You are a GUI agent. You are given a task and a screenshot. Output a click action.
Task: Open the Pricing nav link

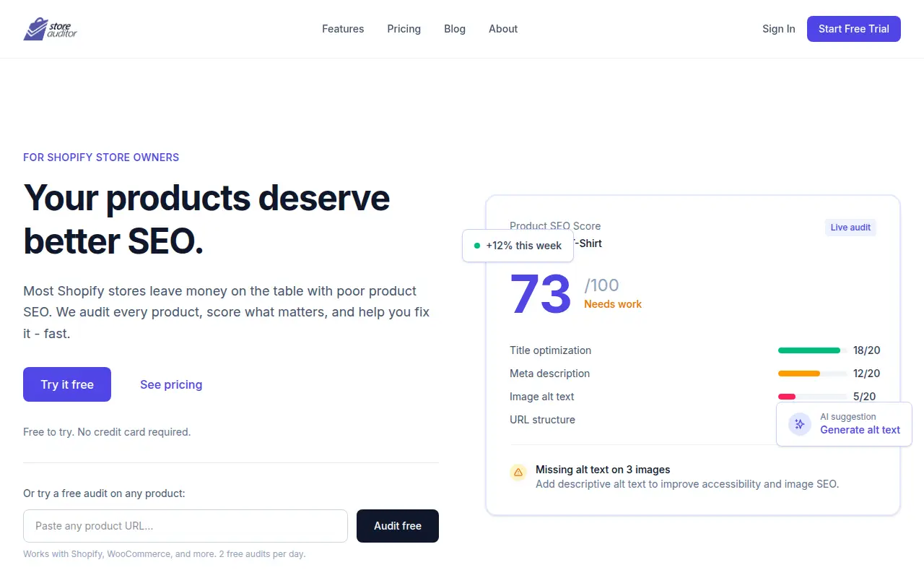[x=404, y=29]
